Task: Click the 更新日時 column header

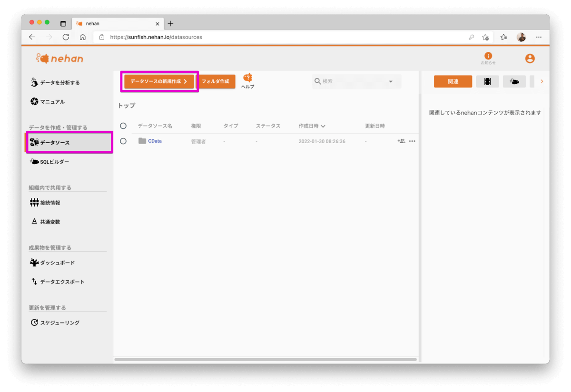Action: [375, 126]
